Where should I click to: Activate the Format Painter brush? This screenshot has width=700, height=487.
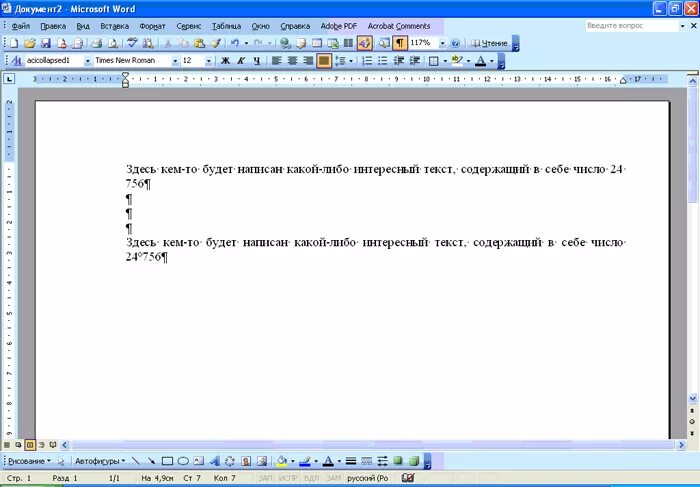[216, 43]
